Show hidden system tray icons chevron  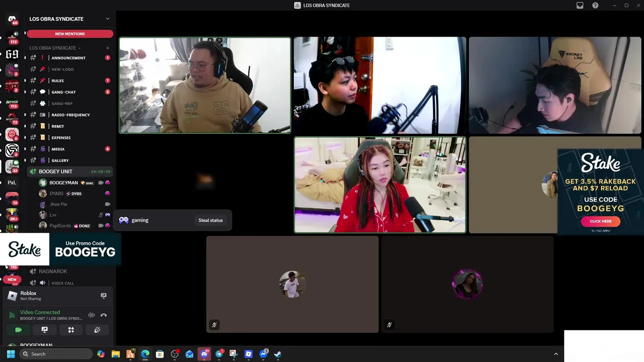(x=556, y=354)
